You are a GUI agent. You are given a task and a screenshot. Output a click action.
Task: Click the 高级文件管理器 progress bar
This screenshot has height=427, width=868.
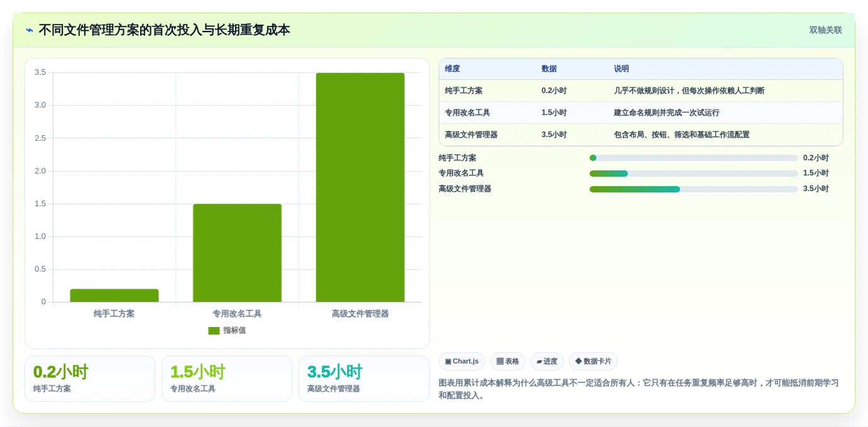tap(694, 189)
